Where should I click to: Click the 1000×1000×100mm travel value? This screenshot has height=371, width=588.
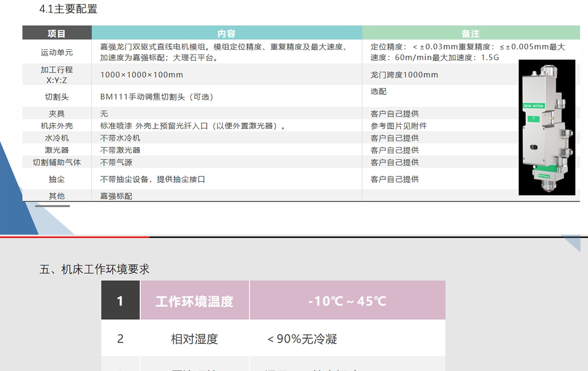coord(142,75)
